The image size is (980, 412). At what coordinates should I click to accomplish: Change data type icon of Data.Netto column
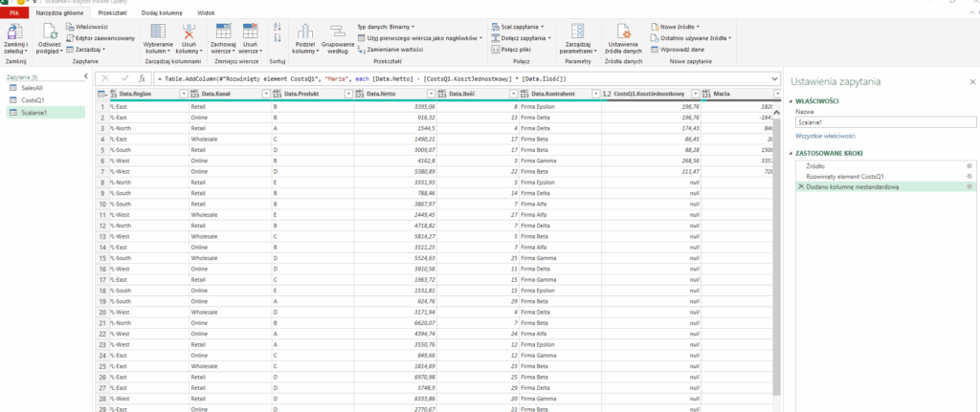(360, 94)
